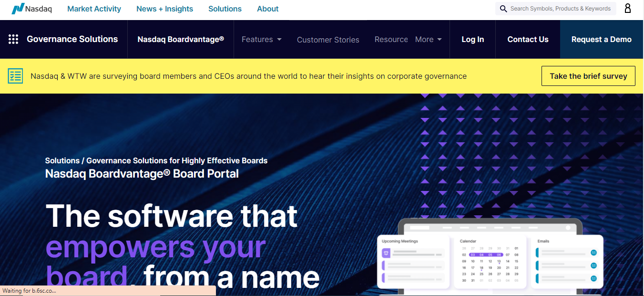Click the first email envelope icon
Viewport: 644px width, 296px height.
pyautogui.click(x=594, y=252)
